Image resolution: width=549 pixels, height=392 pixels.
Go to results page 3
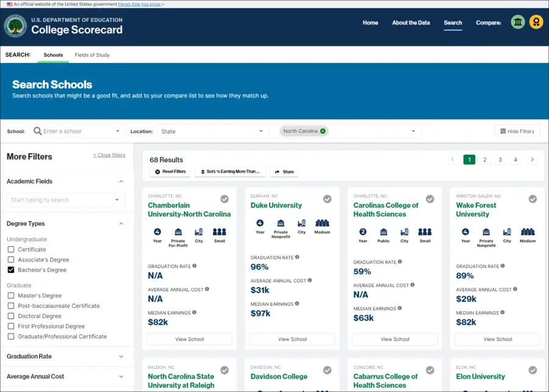tap(500, 160)
